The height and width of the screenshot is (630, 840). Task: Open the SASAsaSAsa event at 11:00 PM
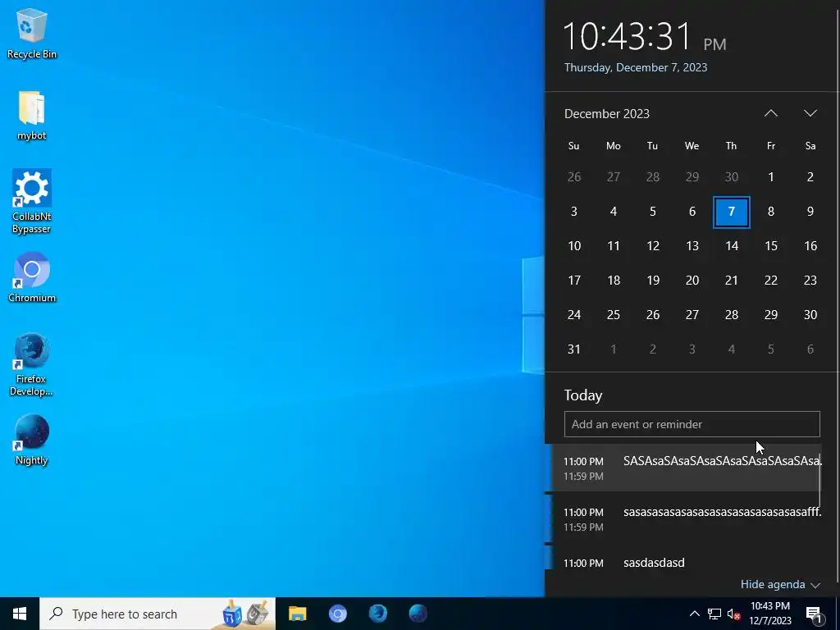click(x=683, y=468)
